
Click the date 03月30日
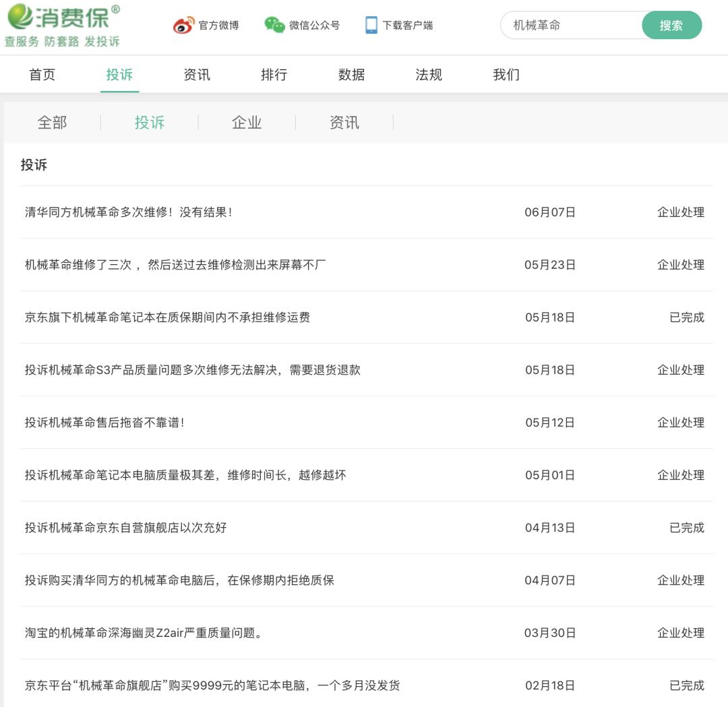[550, 632]
